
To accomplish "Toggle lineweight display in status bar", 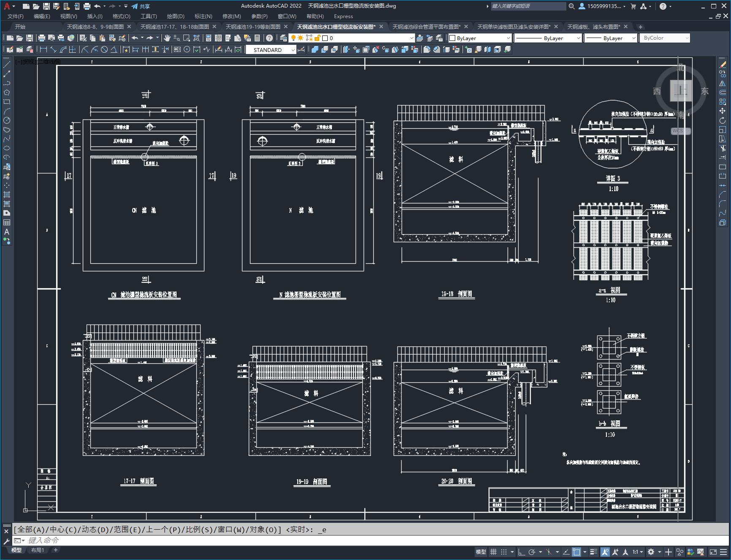I will tap(593, 552).
